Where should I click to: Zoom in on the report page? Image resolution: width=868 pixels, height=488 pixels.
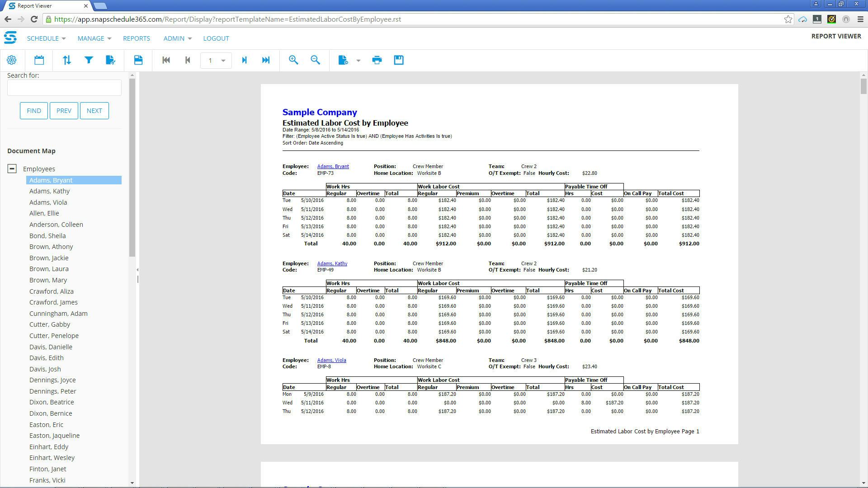(x=293, y=60)
